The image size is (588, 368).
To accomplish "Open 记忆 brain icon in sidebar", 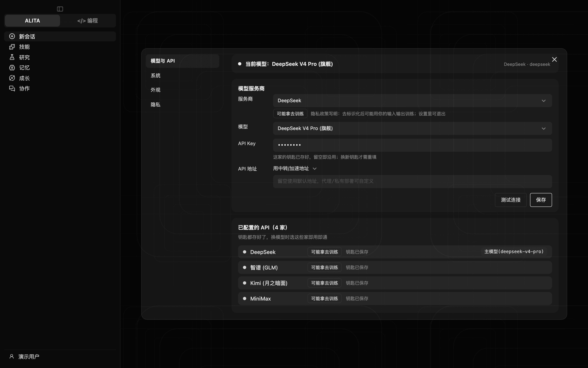I will tap(12, 68).
